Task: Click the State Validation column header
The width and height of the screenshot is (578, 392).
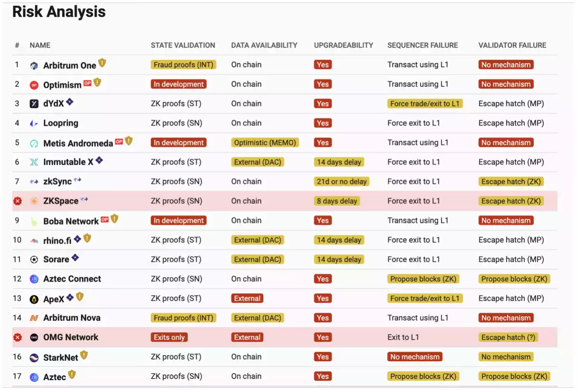Action: 183,46
